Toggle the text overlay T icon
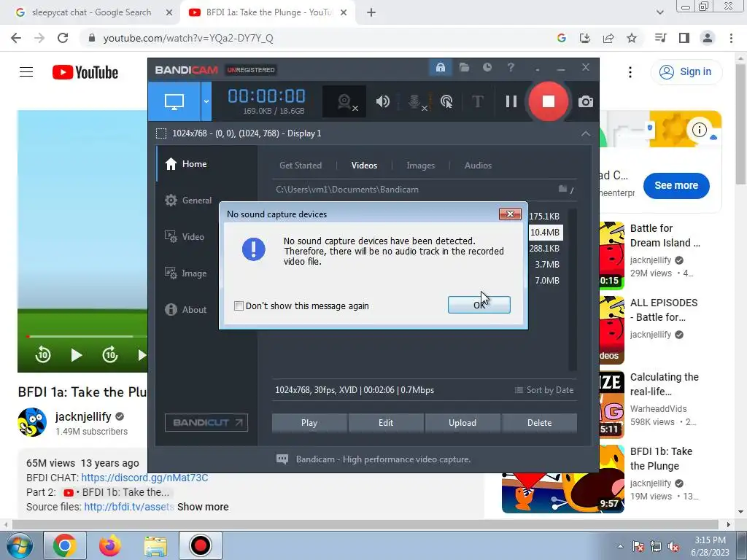This screenshot has height=560, width=747. (x=477, y=101)
